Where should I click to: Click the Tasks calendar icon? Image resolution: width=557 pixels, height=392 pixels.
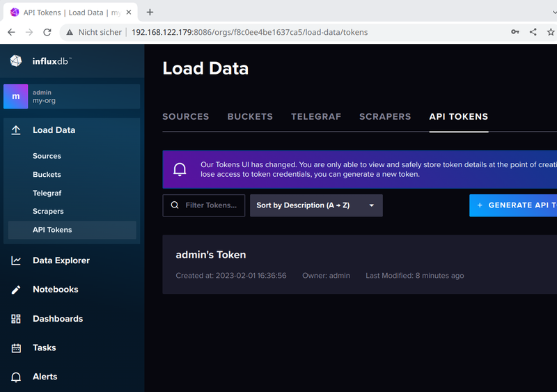16,348
